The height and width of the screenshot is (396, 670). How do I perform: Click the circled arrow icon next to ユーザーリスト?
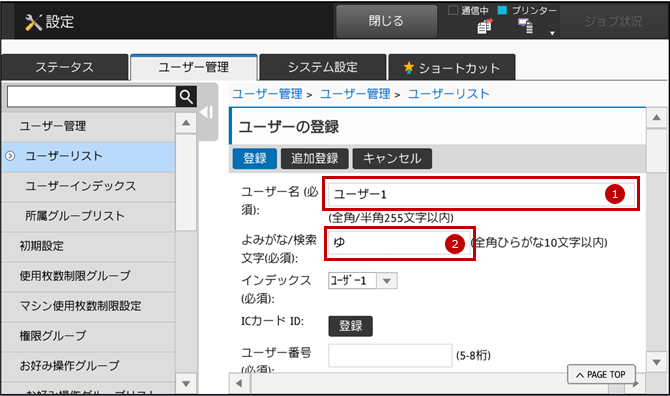[10, 156]
